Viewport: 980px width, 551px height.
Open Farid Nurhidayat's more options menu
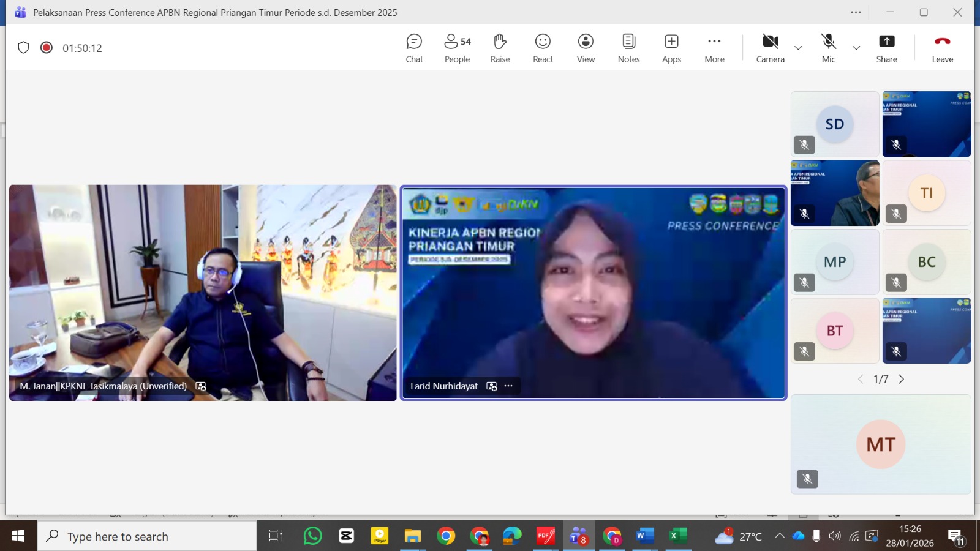pyautogui.click(x=508, y=386)
